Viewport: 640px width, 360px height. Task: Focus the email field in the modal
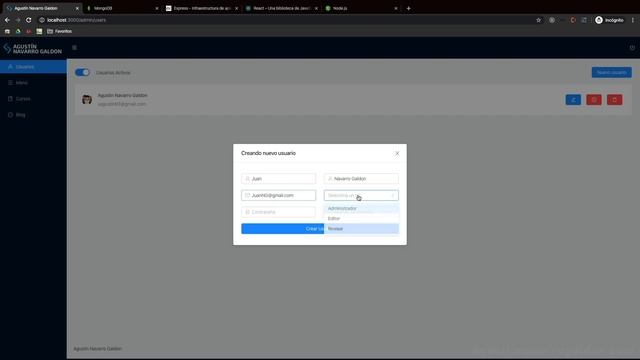[278, 196]
